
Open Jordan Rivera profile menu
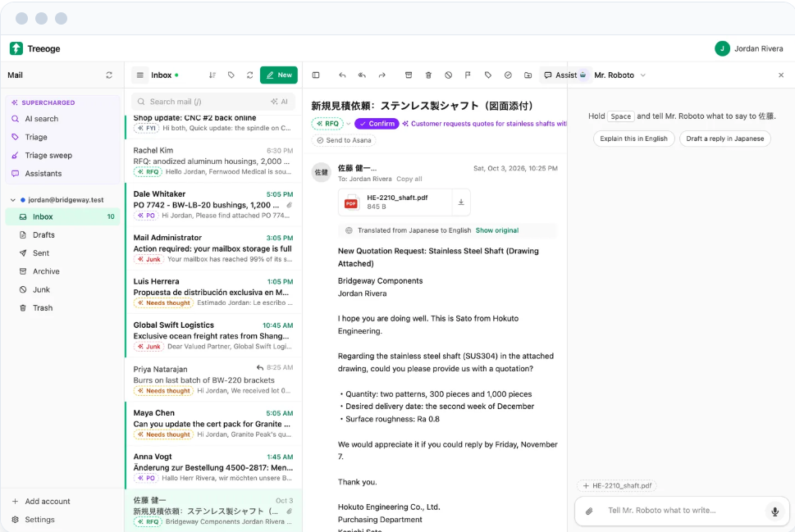point(748,48)
